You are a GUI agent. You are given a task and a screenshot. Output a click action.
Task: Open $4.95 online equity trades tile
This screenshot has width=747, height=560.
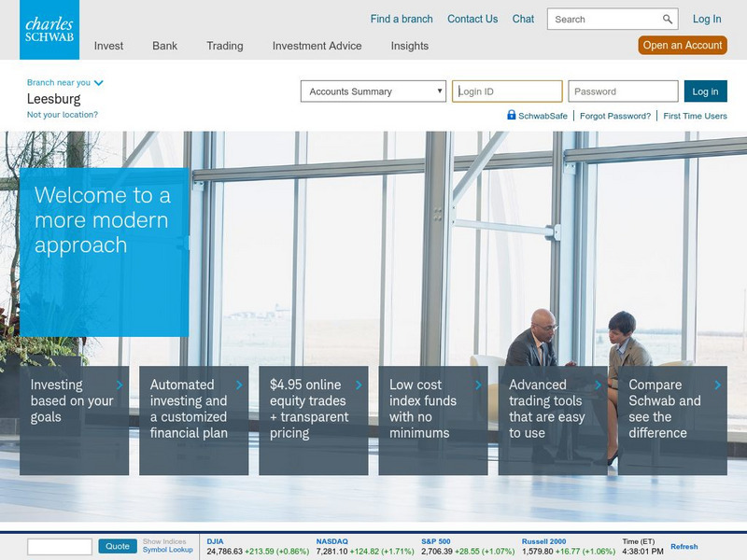314,421
